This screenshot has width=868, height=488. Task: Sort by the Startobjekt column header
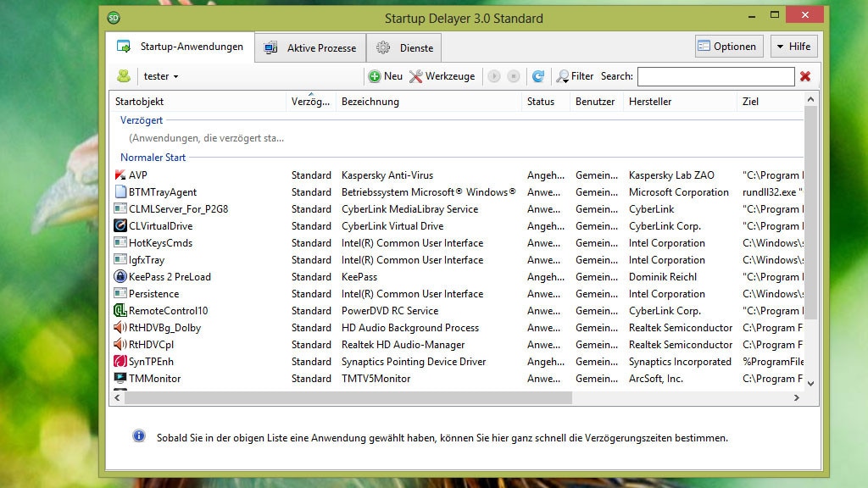pyautogui.click(x=198, y=102)
